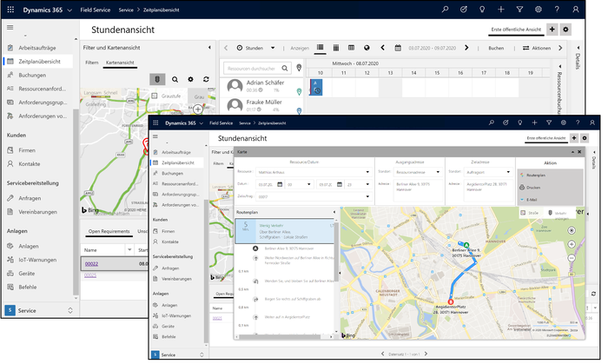The height and width of the screenshot is (364, 608).
Task: Click Routenplan action in Karte dialog
Action: click(536, 175)
